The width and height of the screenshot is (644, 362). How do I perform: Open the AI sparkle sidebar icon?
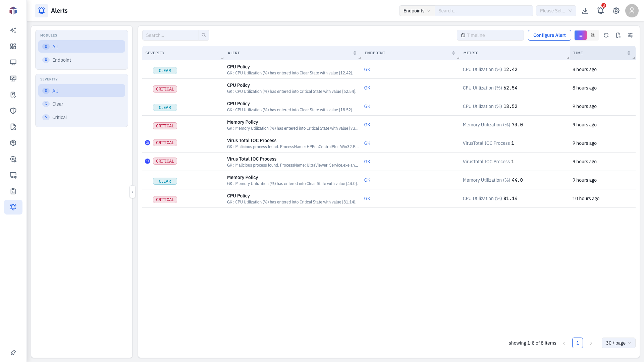coord(13,30)
